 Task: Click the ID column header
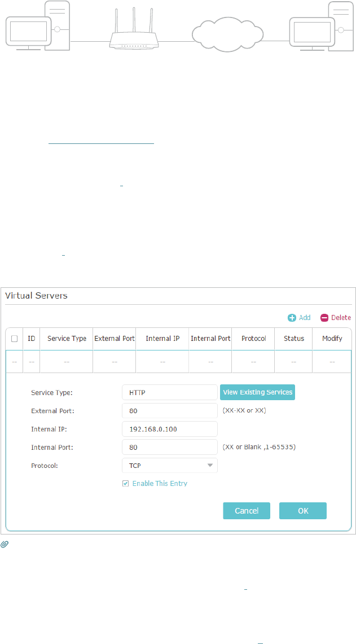31,339
